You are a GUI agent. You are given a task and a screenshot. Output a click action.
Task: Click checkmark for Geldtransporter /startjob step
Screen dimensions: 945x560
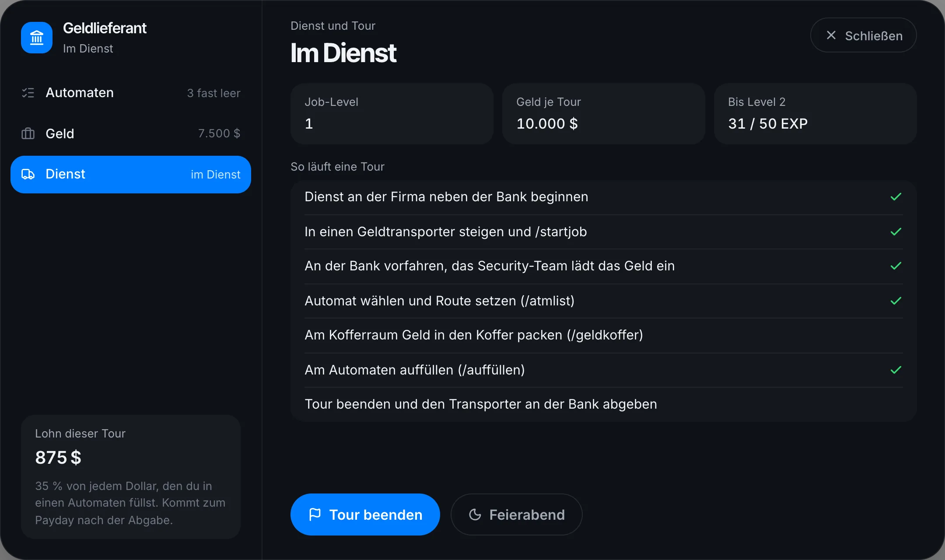tap(896, 231)
